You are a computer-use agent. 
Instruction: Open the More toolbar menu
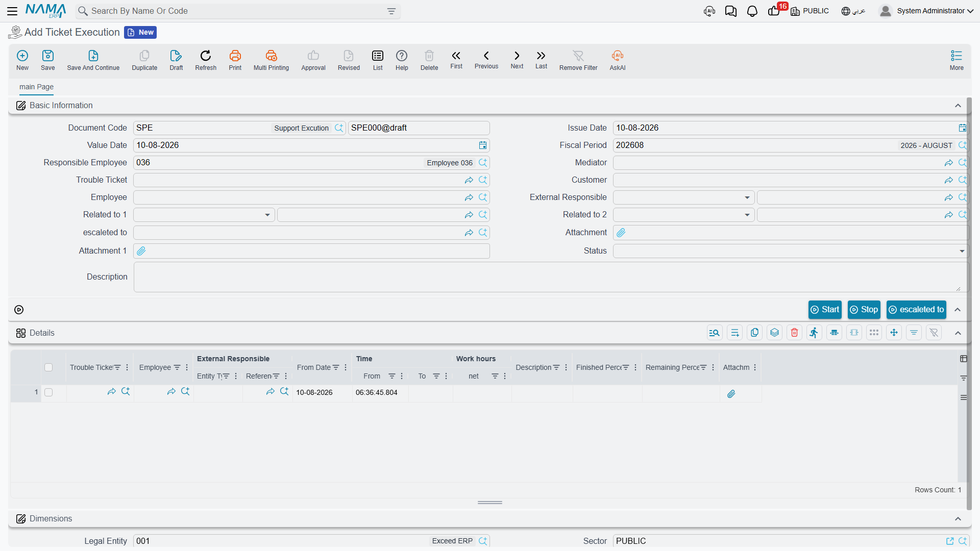[957, 60]
